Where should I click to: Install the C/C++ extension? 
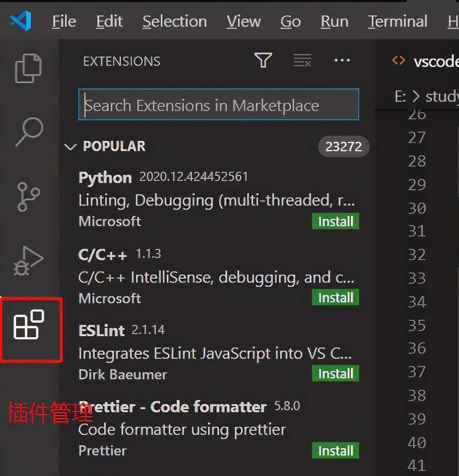coord(335,297)
